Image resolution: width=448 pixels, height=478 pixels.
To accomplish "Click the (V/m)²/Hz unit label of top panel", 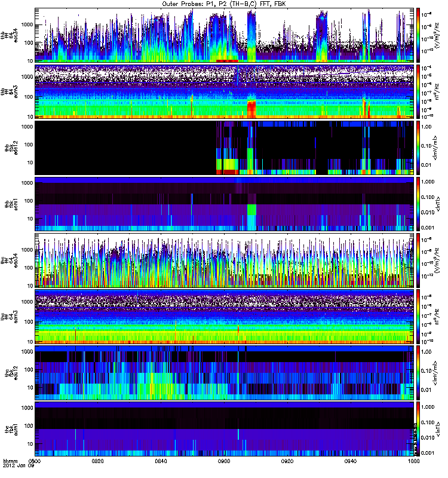I will coord(437,35).
